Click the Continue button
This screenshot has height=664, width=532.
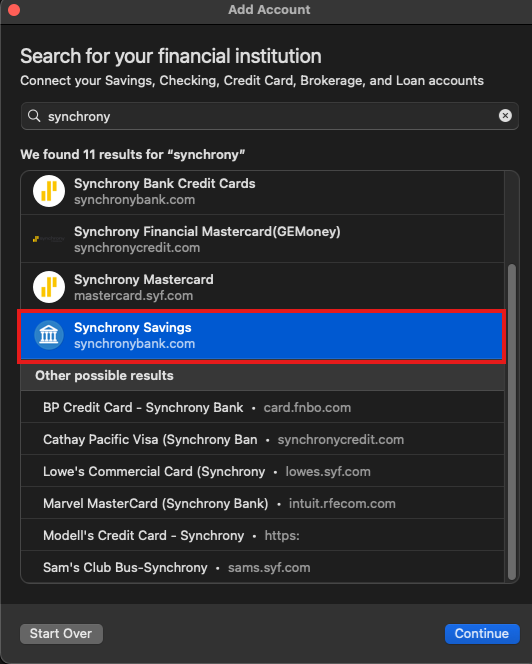click(482, 634)
